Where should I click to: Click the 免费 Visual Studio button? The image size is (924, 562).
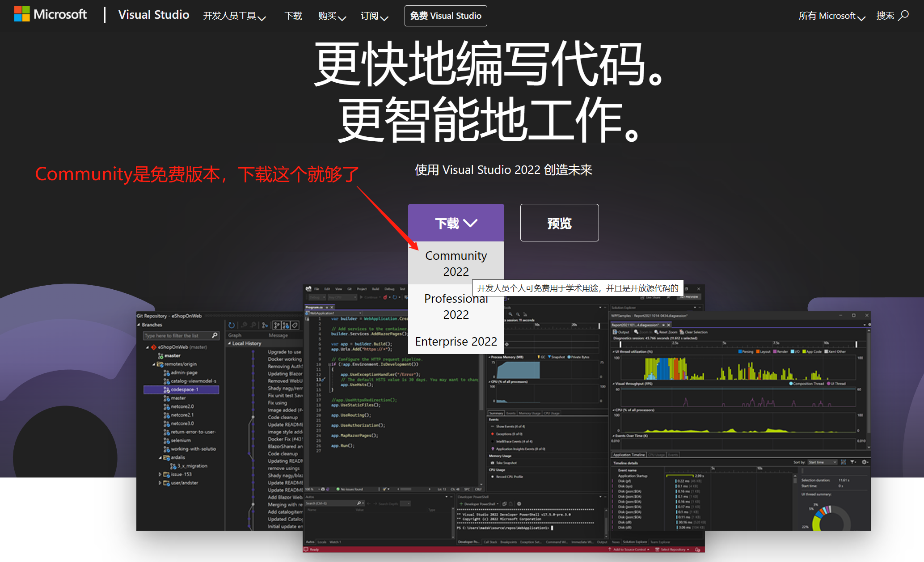446,16
